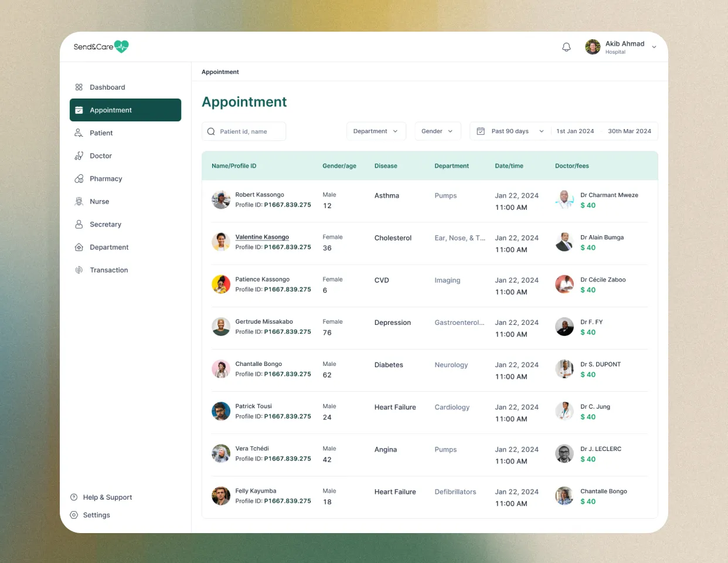Click the Appointment calendar icon in sidebar

coord(79,110)
